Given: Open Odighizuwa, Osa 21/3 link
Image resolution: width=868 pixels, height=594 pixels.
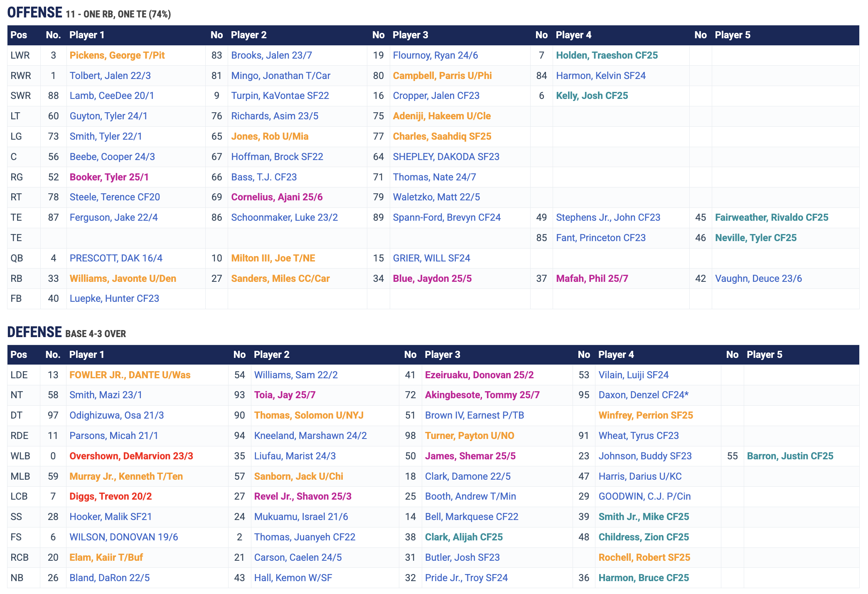Looking at the screenshot, I should [117, 415].
